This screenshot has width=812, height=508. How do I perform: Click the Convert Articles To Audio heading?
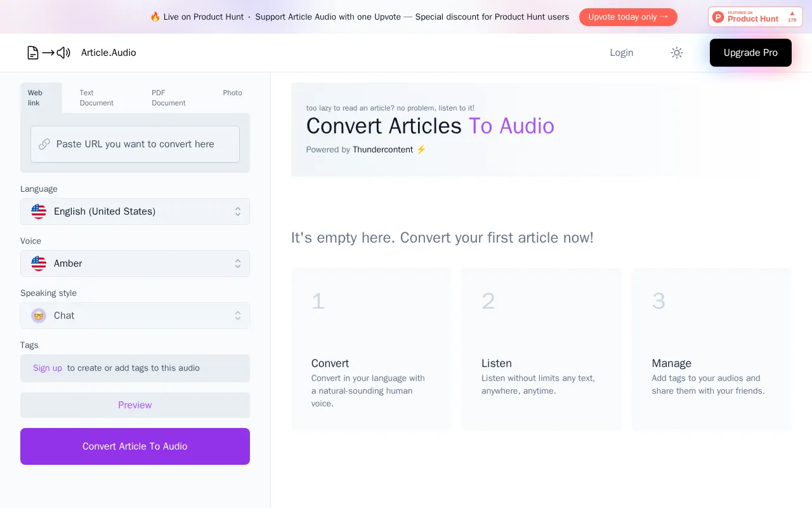tap(430, 126)
